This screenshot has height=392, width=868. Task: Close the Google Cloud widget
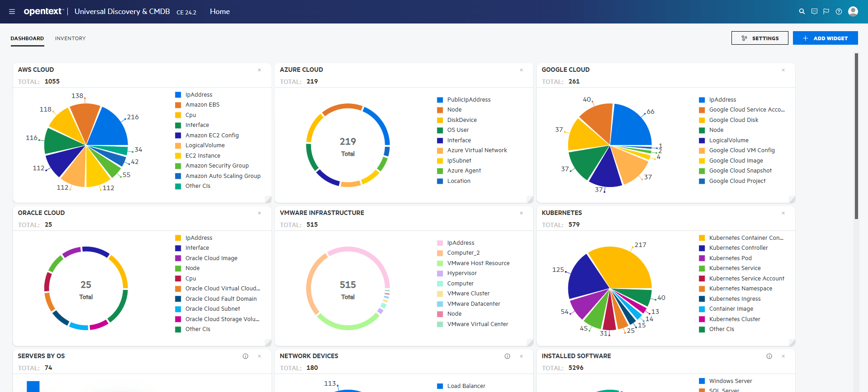783,70
